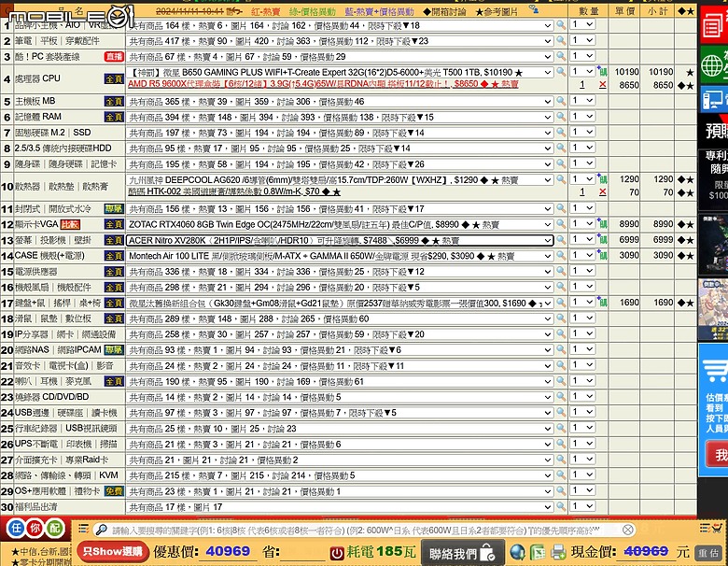This screenshot has width=728, height=566.
Task: Click the user chat icon in the header row
Action: coord(534,9)
